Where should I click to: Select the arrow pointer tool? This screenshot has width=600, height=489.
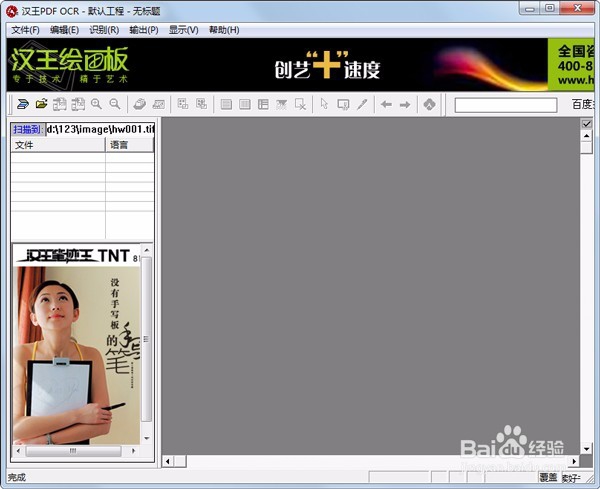tap(324, 104)
